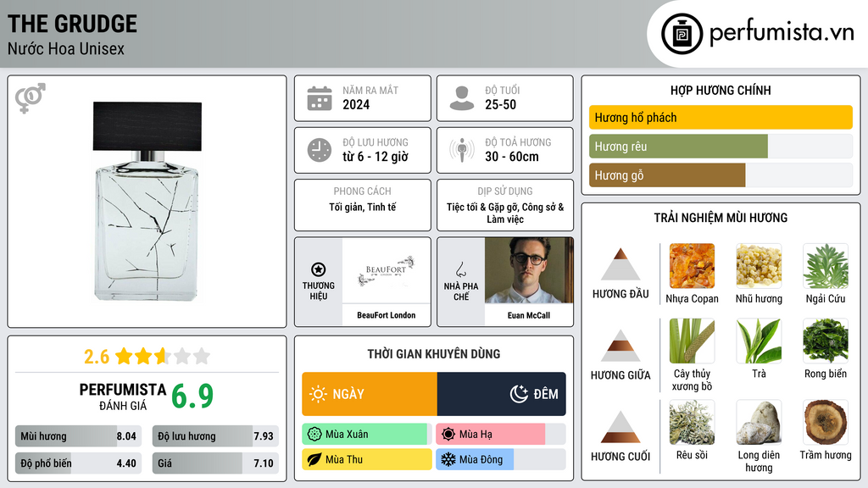Click the sillage icon beside Độ toả hương

pos(462,150)
